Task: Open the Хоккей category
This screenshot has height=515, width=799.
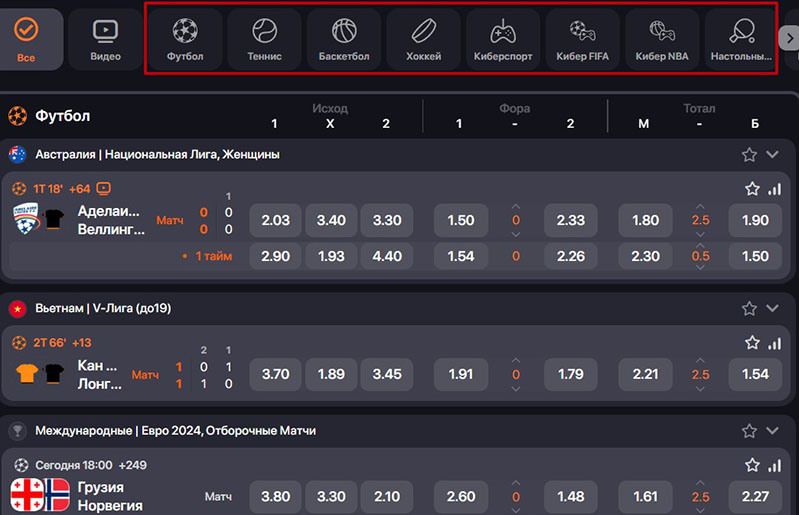Action: 423,39
